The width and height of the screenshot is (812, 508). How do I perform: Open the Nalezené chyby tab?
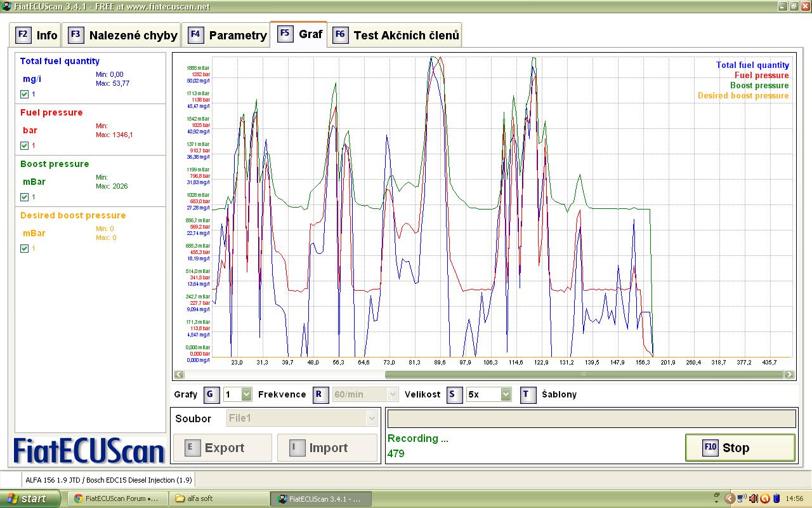(123, 35)
